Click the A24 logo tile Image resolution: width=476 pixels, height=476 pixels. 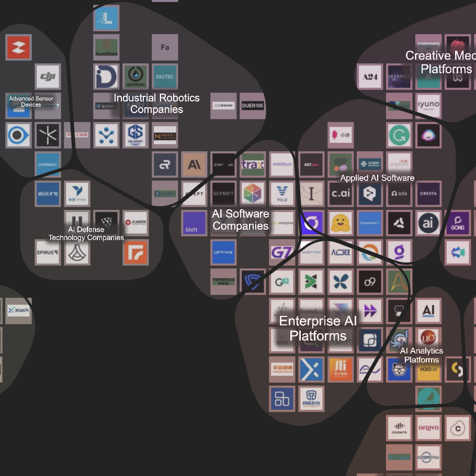tap(370, 76)
